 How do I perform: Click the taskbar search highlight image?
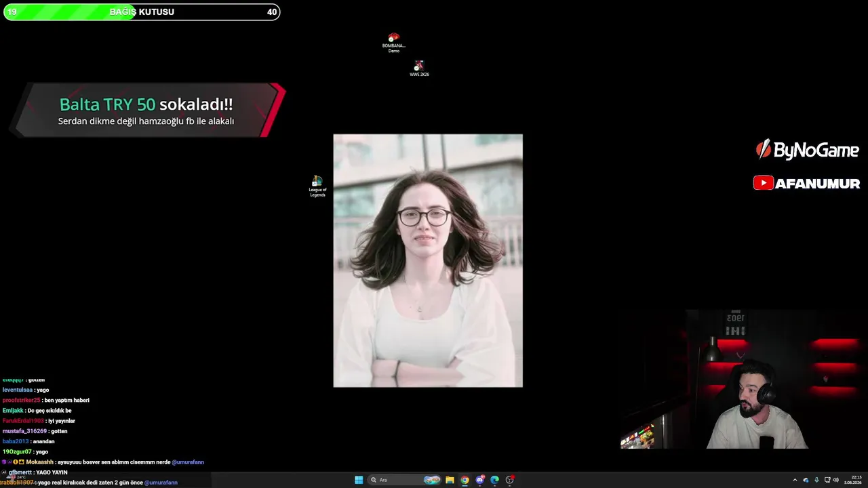pos(432,480)
